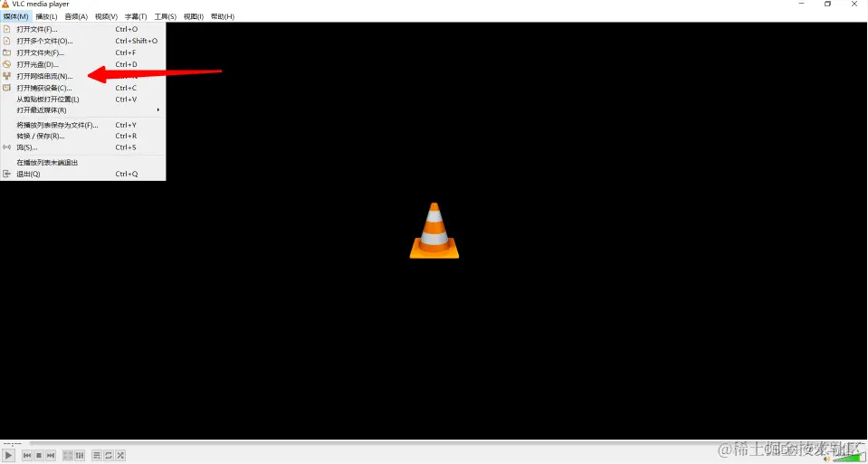This screenshot has height=464, width=868.
Task: Click the elapsed time label --:--
Action: click(x=12, y=443)
